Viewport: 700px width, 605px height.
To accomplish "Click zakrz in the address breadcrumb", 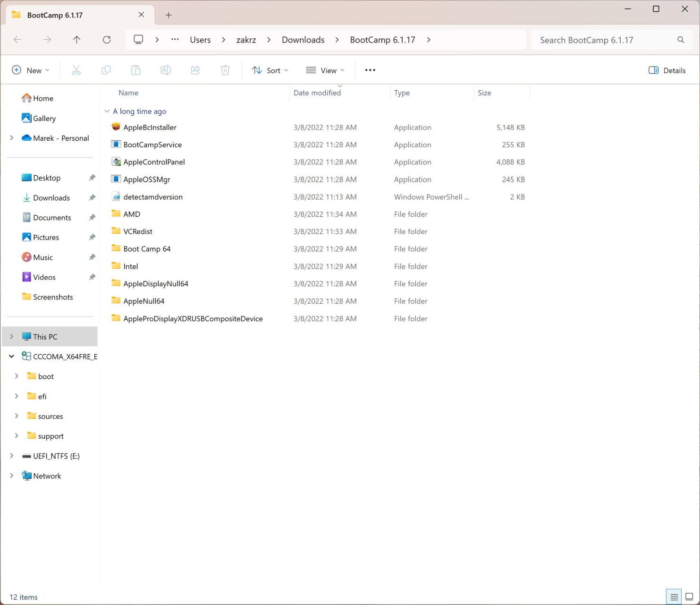I will tap(246, 40).
